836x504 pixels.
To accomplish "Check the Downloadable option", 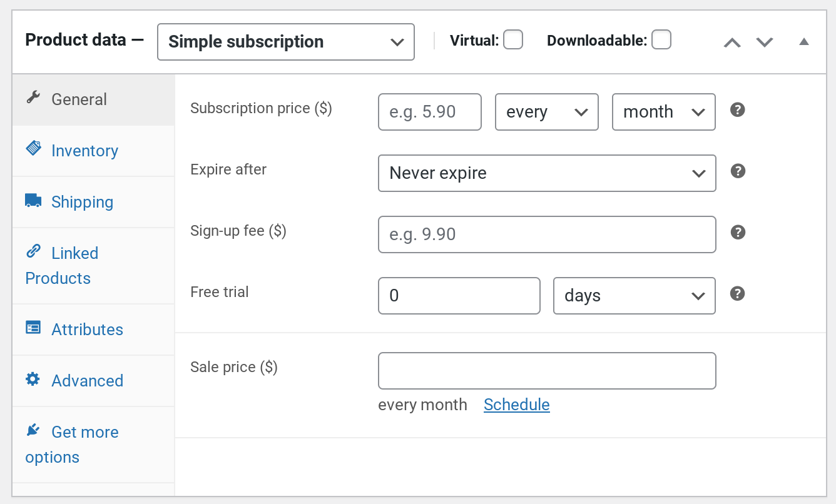I will tap(661, 39).
